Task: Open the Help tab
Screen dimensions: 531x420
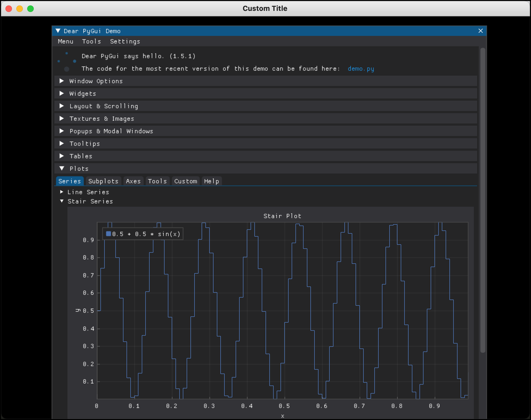Action: [212, 181]
